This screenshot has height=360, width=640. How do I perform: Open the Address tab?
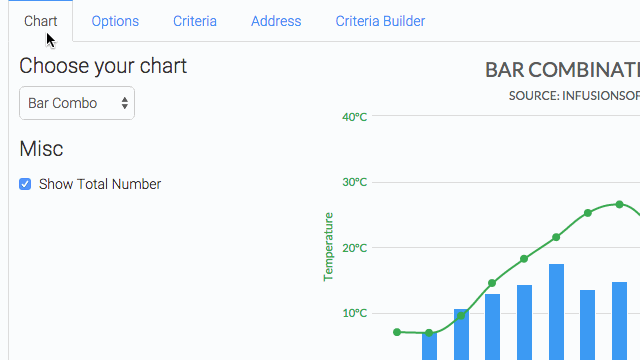276,21
